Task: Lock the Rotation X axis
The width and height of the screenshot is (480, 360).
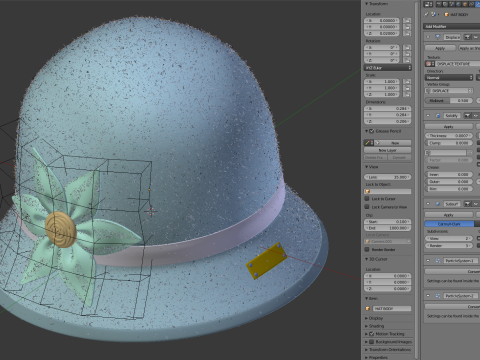Action: tap(407, 48)
